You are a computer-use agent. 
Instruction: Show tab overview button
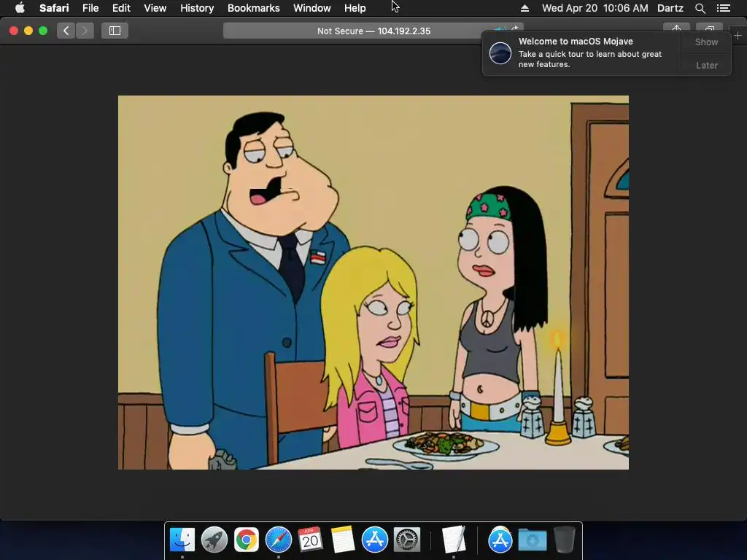(709, 28)
